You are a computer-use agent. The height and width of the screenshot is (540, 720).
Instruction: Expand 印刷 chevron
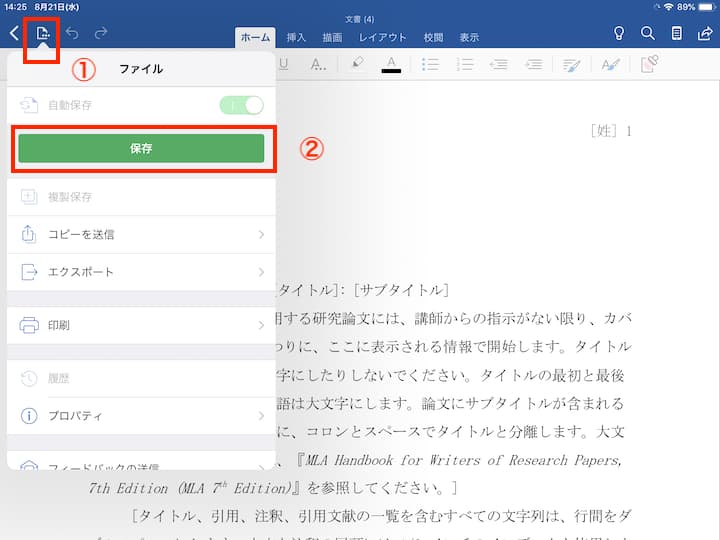pos(261,326)
